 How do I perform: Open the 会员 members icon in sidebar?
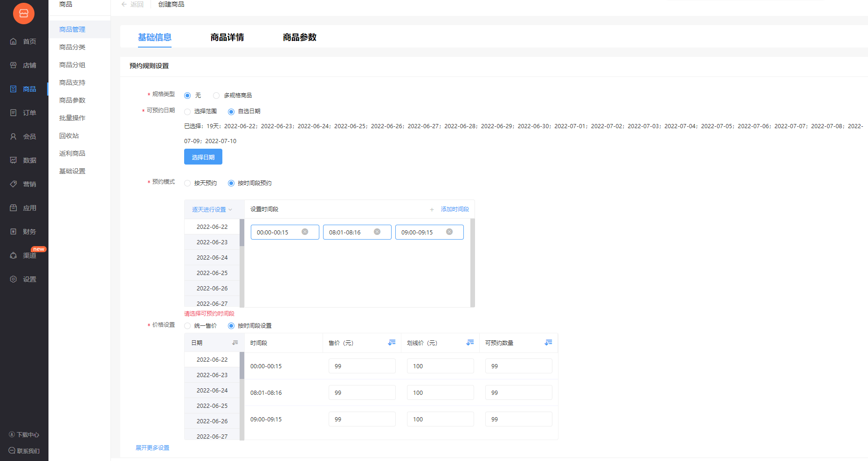(x=14, y=137)
